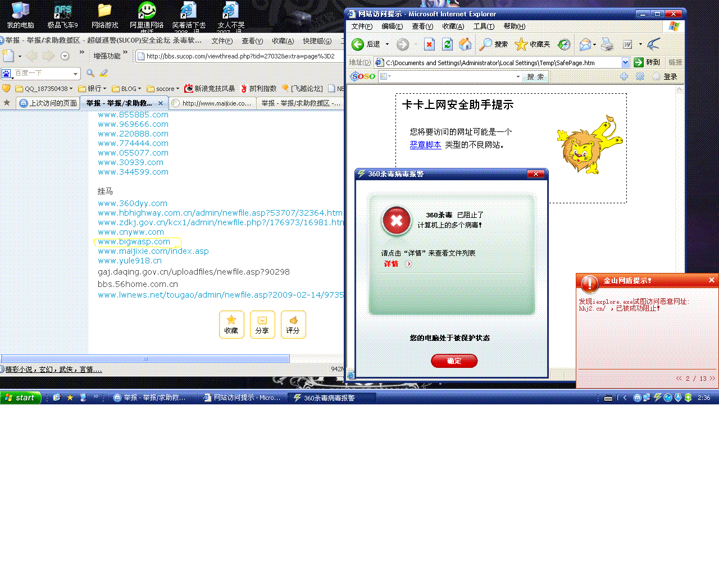Image resolution: width=719 pixels, height=588 pixels.
Task: Close the 金山网盾提示 popup
Action: [712, 280]
